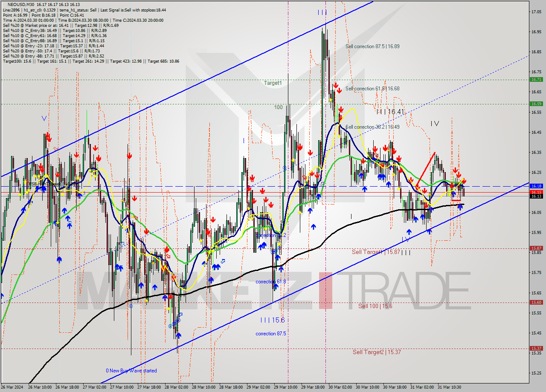Click the blue 'correction 38.2' label
Image resolution: width=546 pixels, height=392 pixels.
pyautogui.click(x=271, y=235)
